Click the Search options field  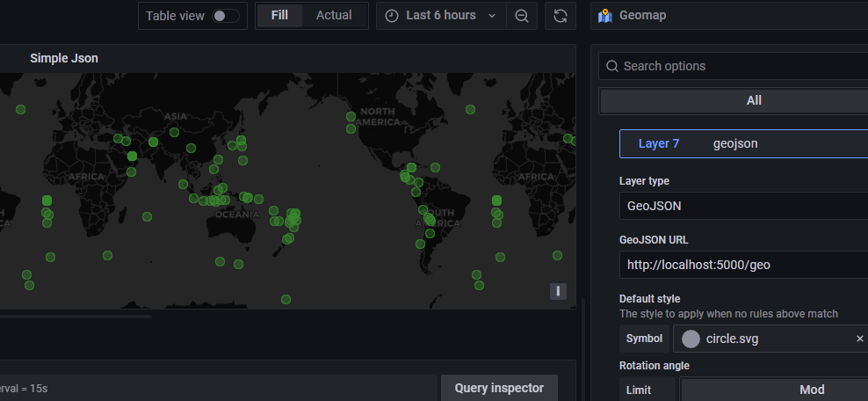pyautogui.click(x=733, y=66)
